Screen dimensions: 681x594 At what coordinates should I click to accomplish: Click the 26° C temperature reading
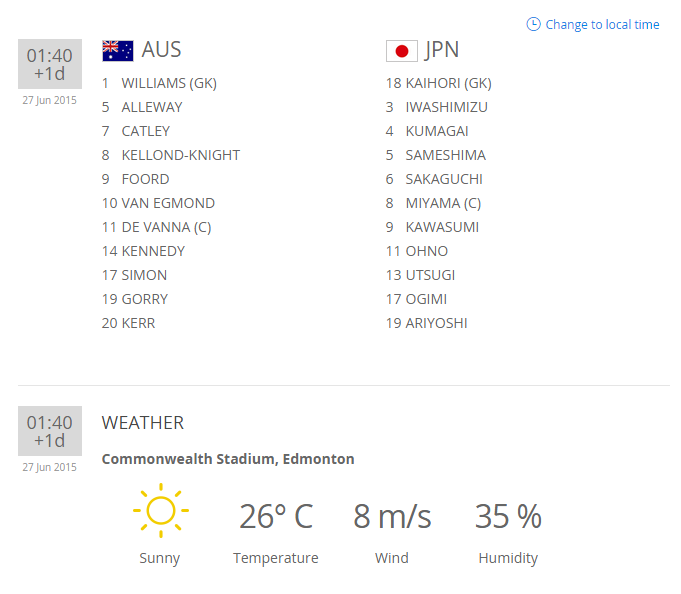coord(276,517)
